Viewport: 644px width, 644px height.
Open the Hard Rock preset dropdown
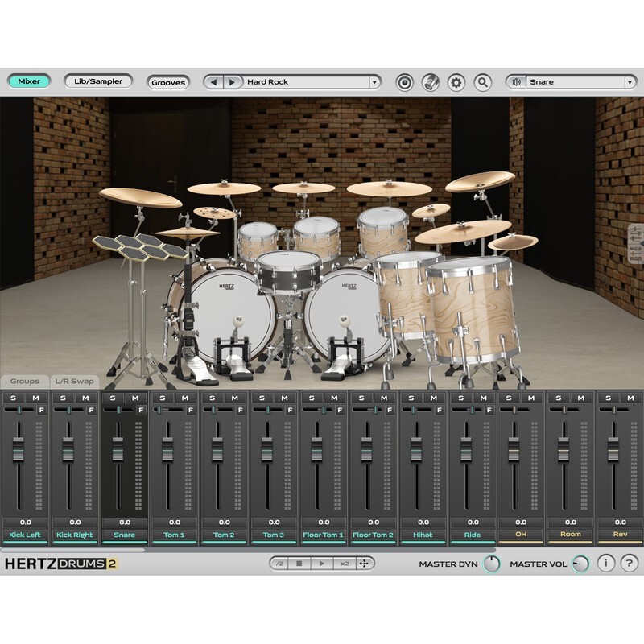(x=375, y=80)
